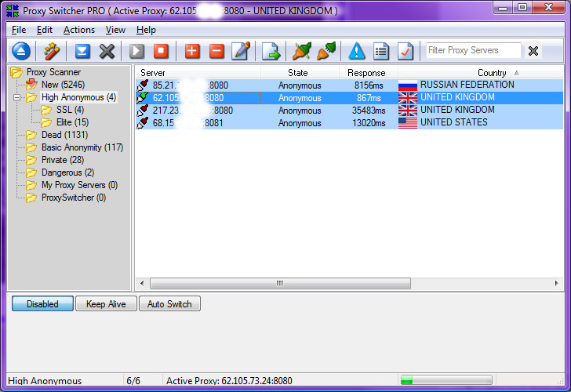Image resolution: width=571 pixels, height=392 pixels.
Task: Collapse the High Anonymous tree node
Action: tap(16, 97)
